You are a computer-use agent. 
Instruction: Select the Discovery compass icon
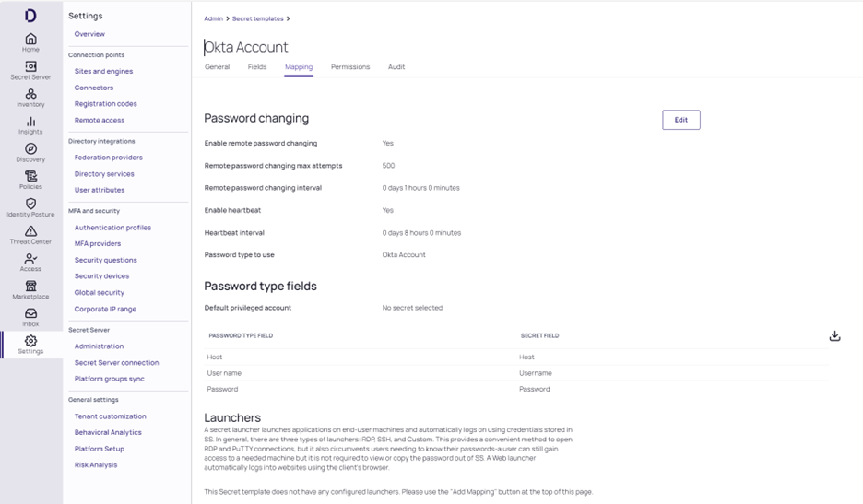pyautogui.click(x=30, y=149)
